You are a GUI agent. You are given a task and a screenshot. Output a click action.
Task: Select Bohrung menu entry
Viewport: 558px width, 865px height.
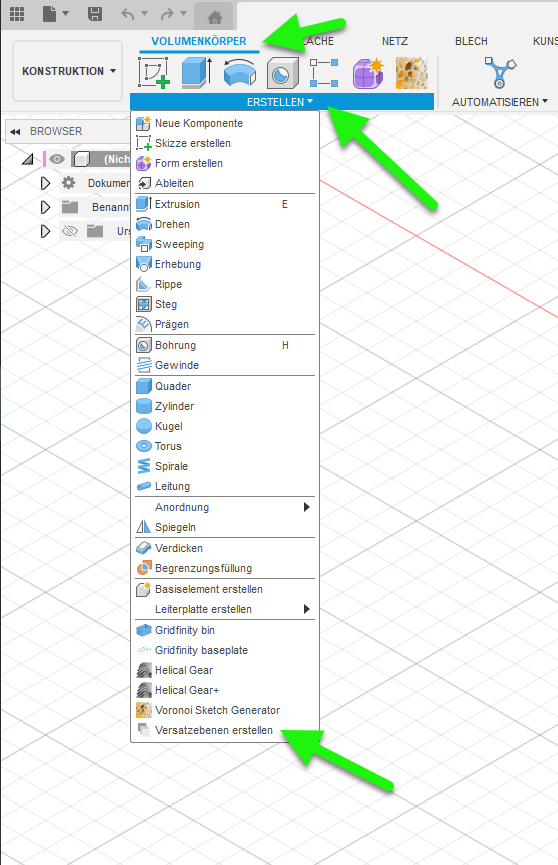[225, 345]
